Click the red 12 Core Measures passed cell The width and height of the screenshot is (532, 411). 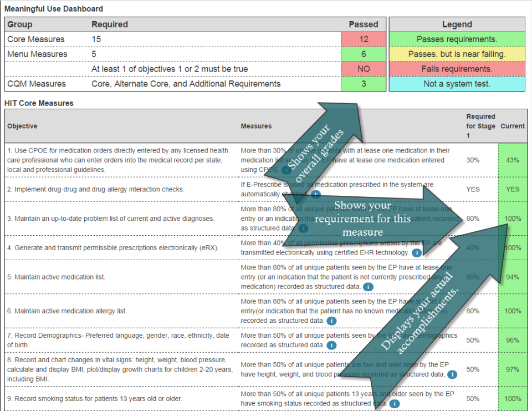click(x=363, y=39)
